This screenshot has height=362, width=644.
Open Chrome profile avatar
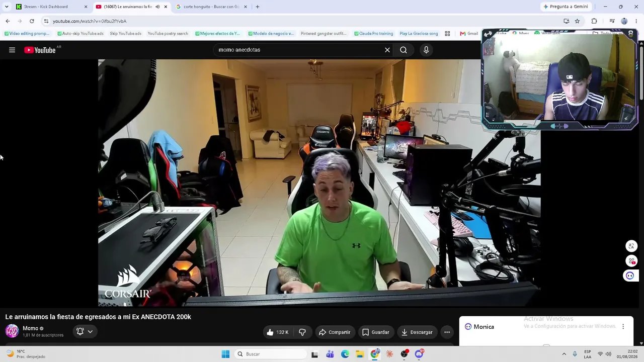click(624, 21)
